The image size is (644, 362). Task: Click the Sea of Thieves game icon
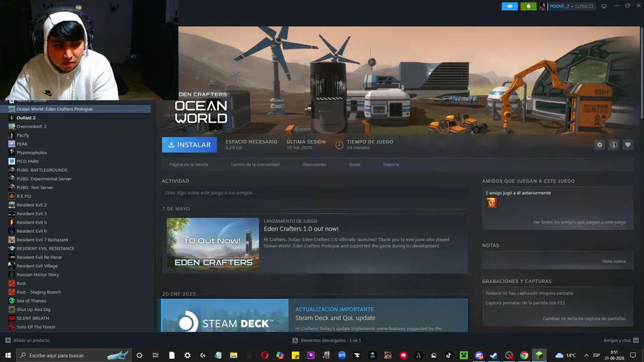pos(12,301)
